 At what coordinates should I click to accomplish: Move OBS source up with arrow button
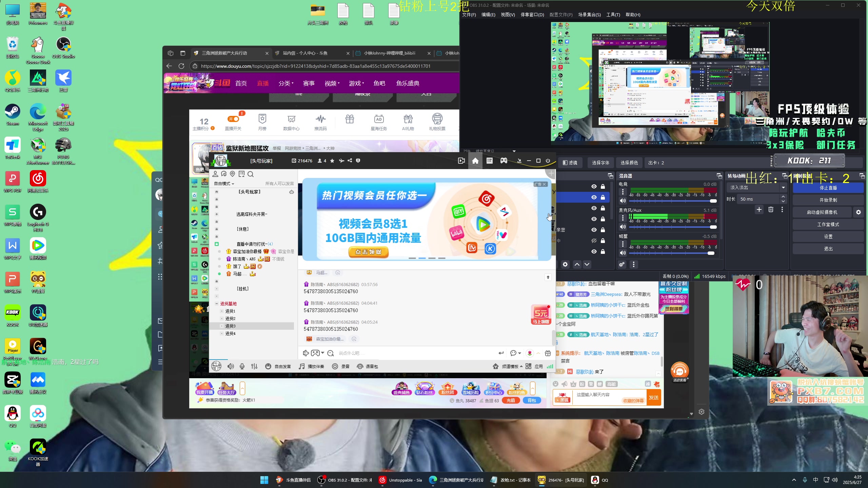[577, 265]
